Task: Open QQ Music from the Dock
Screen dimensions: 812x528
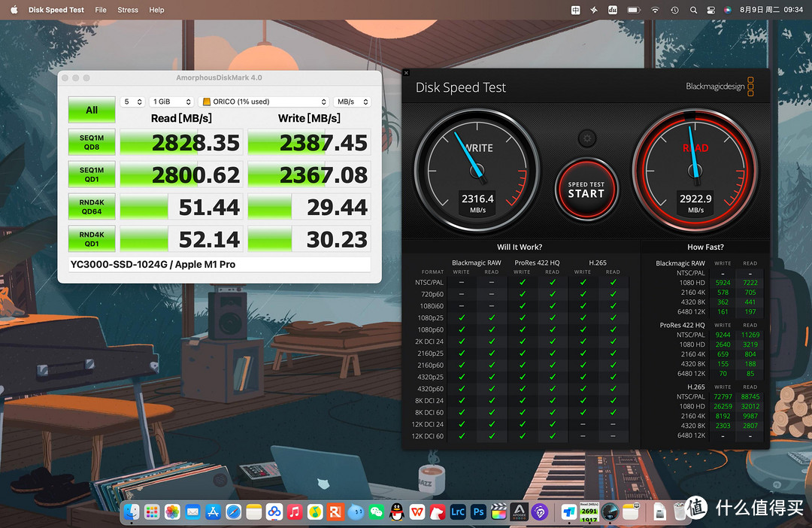Action: point(315,512)
